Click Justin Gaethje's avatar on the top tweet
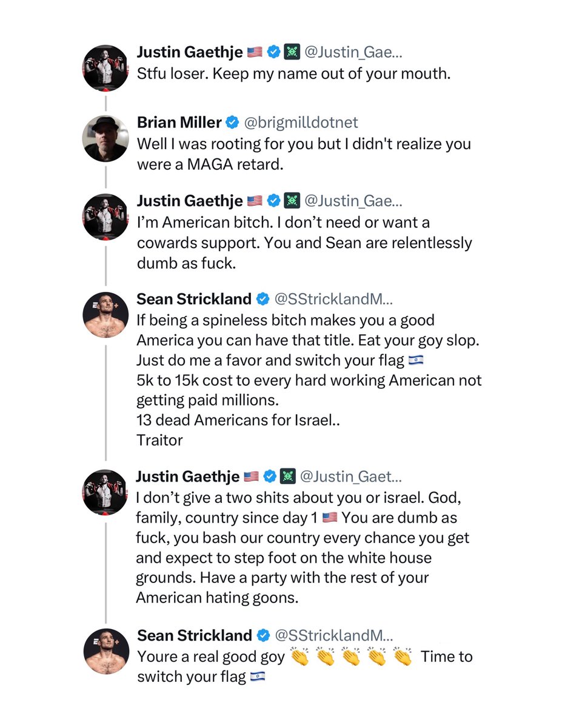 (105, 68)
